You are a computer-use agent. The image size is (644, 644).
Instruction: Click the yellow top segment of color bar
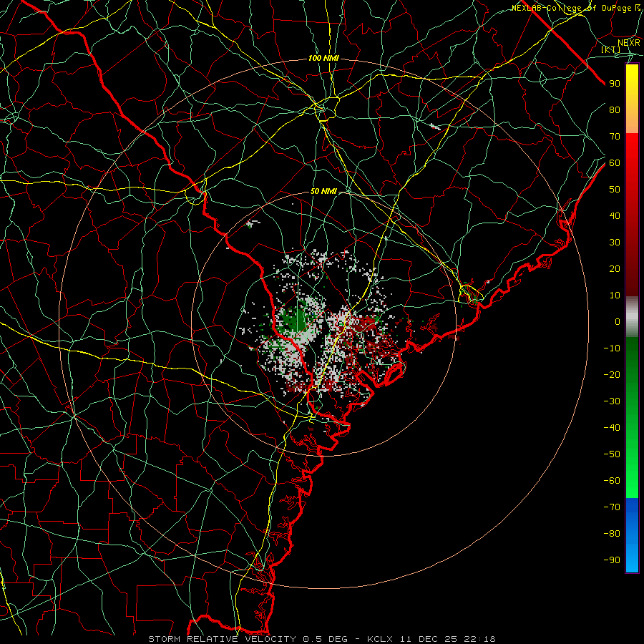point(632,99)
